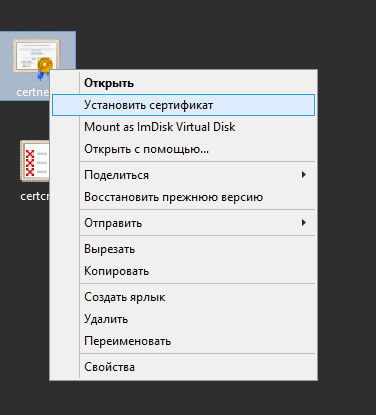376x415 pixels.
Task: Click the certne file name label
Action: click(33, 92)
